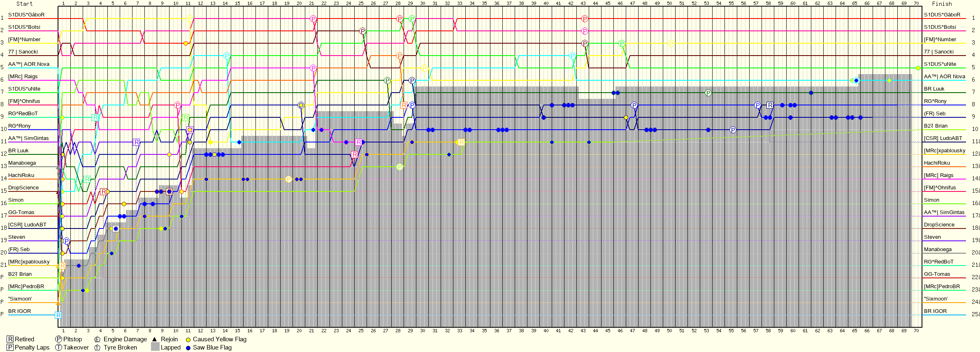
Task: Click the 'Retired' legend label
Action: pos(25,339)
